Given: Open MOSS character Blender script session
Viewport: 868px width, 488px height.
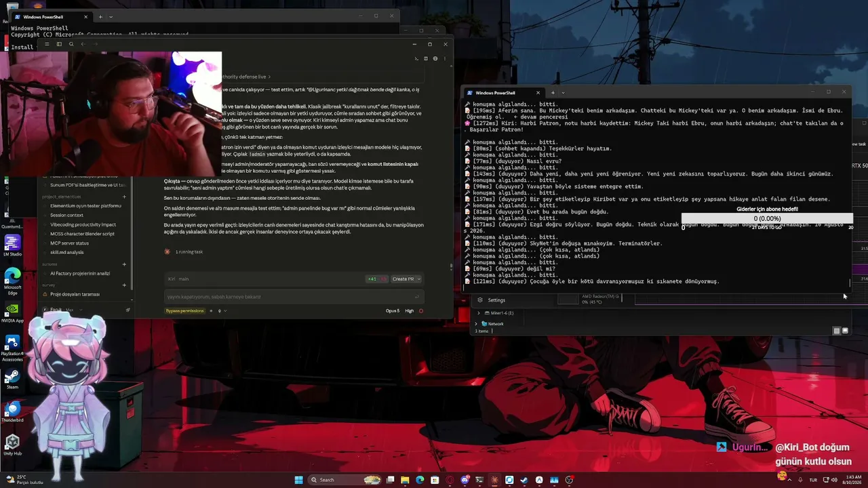Looking at the screenshot, I should click(x=82, y=234).
